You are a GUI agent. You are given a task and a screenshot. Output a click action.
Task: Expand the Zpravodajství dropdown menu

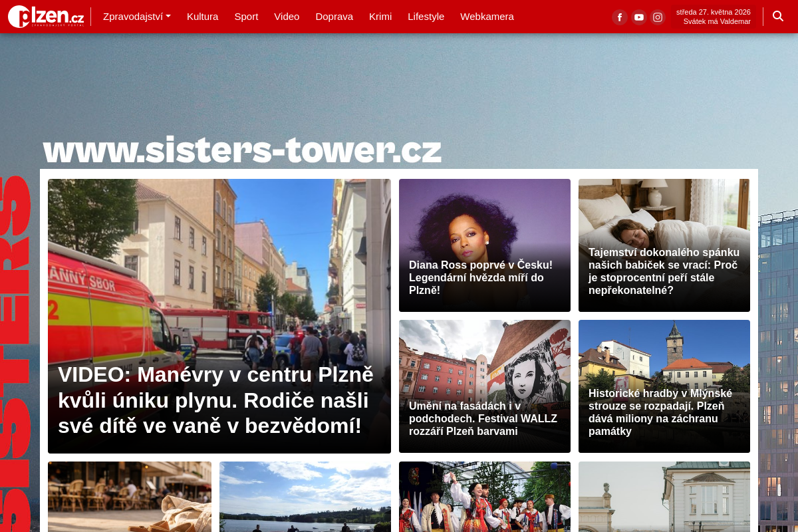(137, 17)
